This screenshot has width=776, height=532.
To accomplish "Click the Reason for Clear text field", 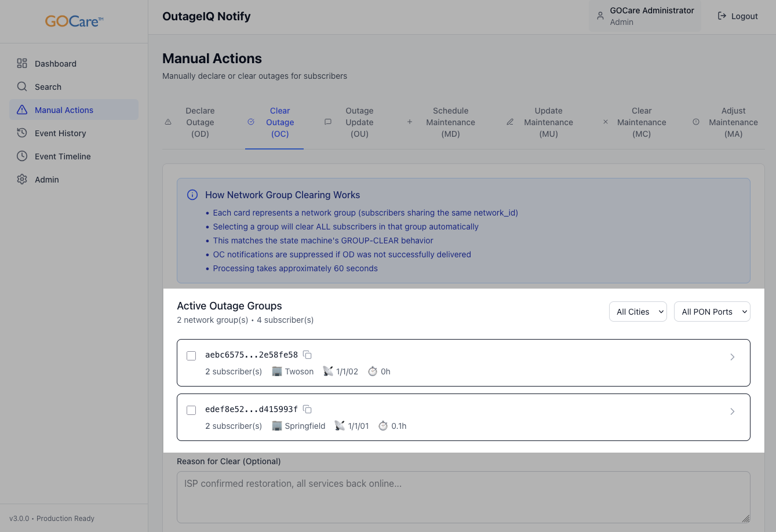I will (463, 497).
